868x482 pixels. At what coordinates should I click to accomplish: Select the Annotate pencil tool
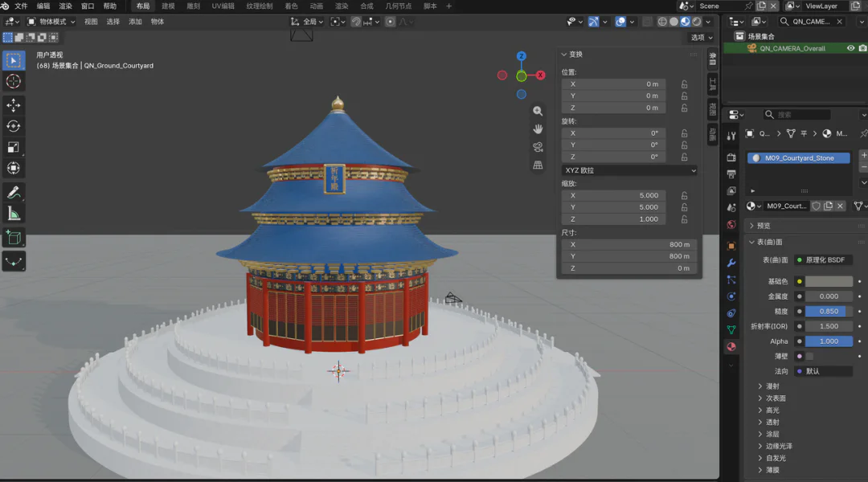[x=14, y=193]
